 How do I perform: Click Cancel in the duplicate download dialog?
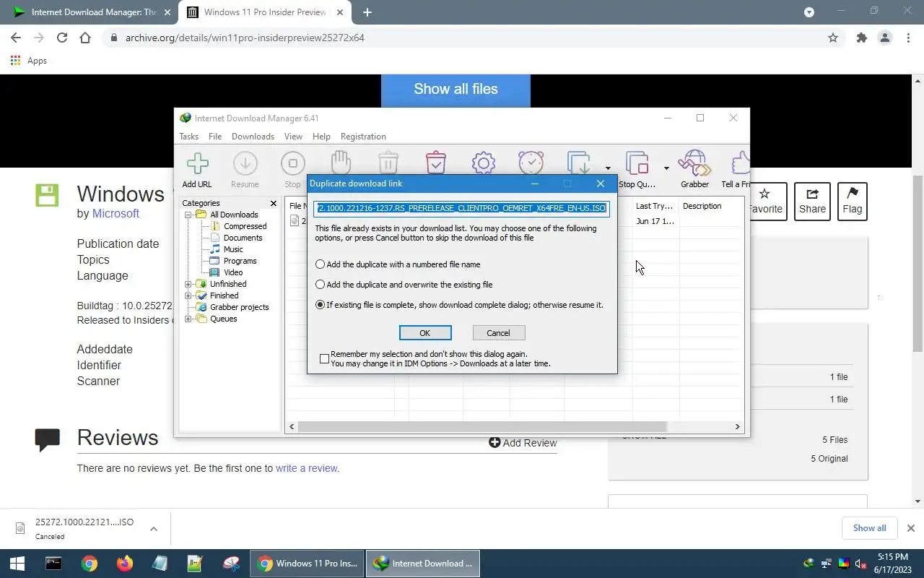[x=498, y=333]
